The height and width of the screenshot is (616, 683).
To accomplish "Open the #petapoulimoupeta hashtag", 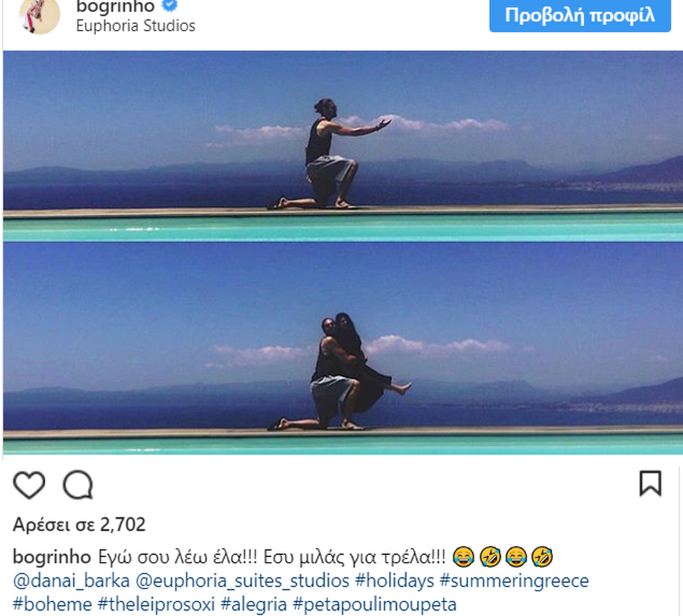I will click(x=375, y=604).
